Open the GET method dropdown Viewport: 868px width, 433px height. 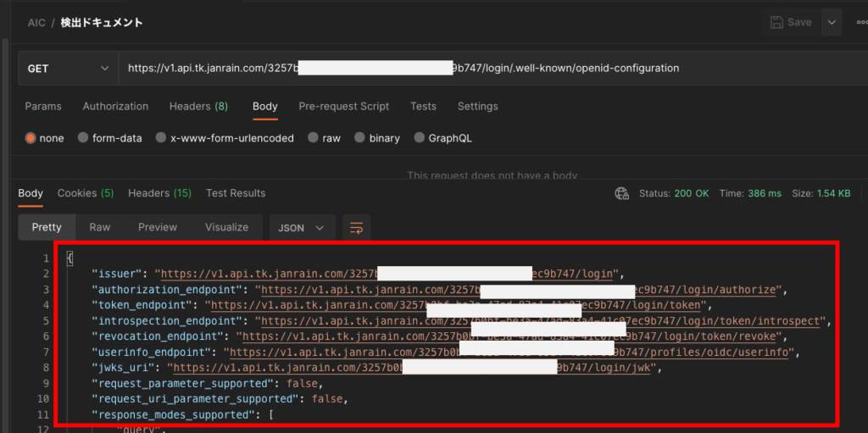click(68, 68)
